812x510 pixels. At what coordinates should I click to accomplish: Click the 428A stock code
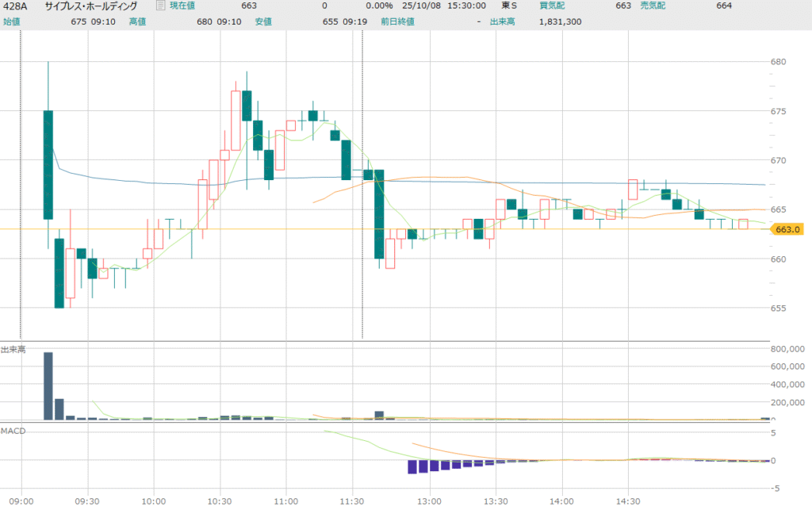point(17,6)
